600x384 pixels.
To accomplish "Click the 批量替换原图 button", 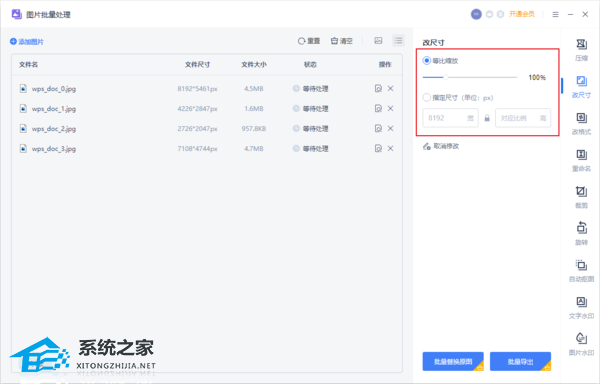I will (453, 361).
